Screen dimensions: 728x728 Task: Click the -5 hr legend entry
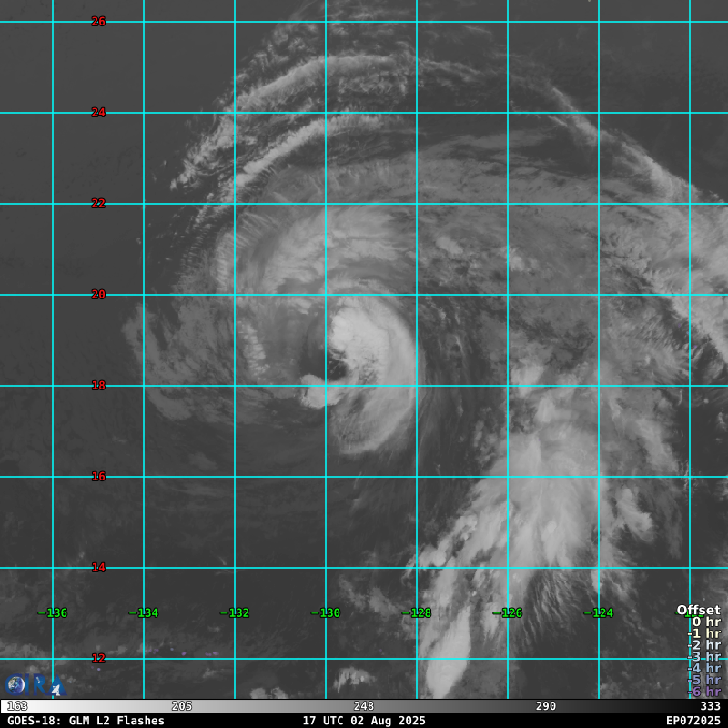click(703, 680)
